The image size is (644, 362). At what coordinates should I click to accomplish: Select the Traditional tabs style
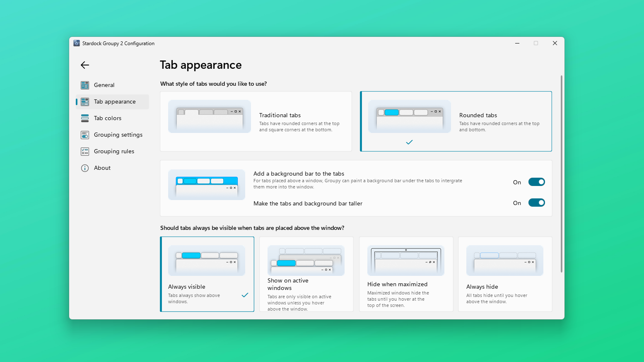(x=256, y=121)
